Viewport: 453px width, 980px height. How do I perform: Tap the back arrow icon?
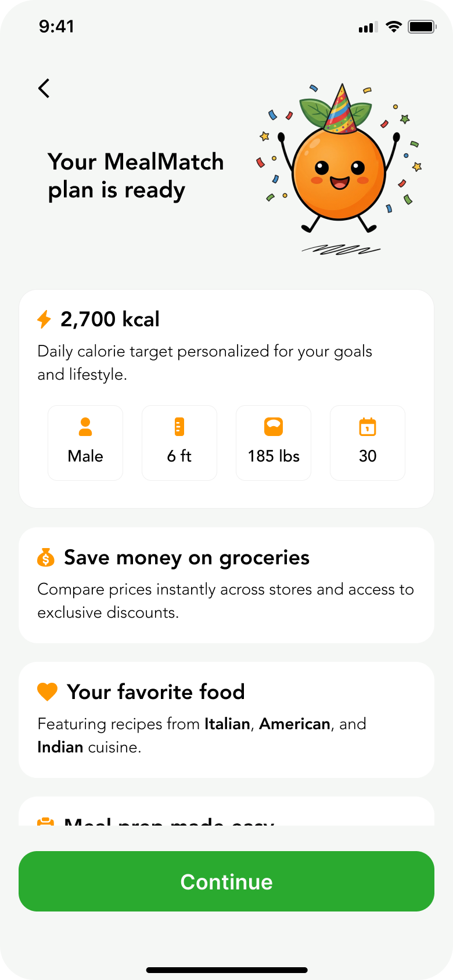(44, 88)
